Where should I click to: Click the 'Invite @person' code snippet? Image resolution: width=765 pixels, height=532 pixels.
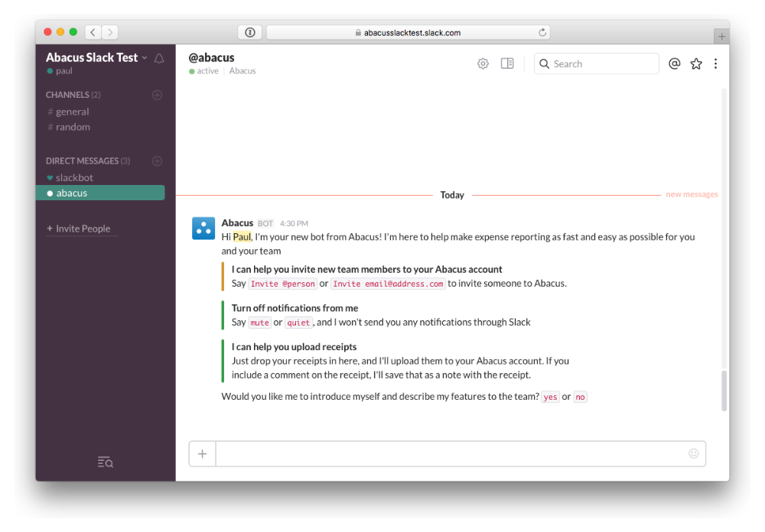coord(282,284)
